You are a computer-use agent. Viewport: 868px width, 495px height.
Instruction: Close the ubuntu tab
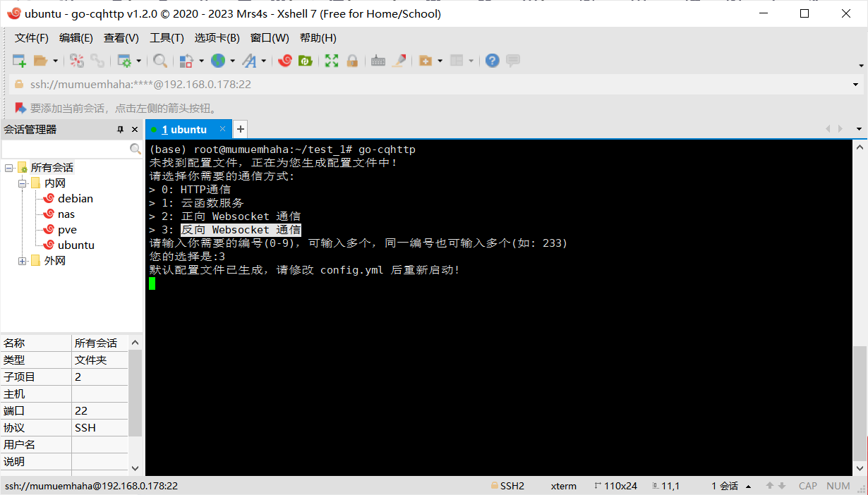point(222,129)
